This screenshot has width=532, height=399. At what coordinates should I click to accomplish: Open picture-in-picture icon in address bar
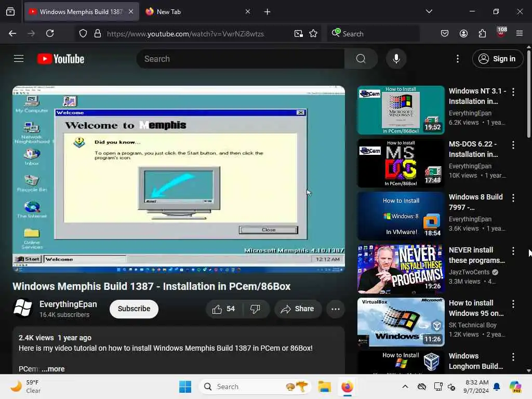pos(299,33)
